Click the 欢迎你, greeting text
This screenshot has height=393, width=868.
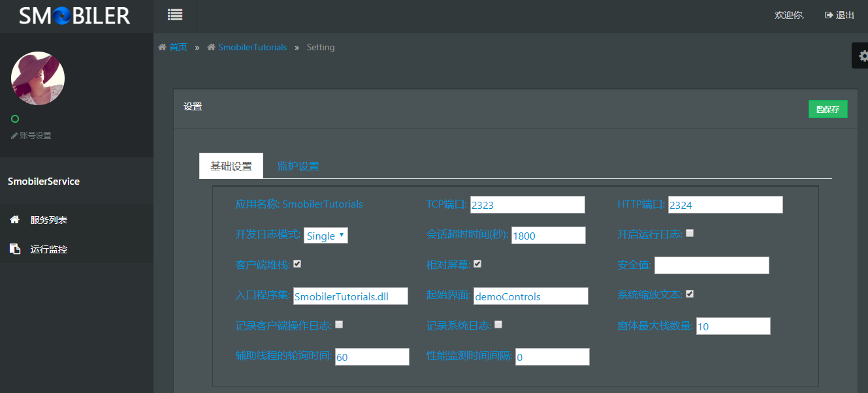[789, 15]
